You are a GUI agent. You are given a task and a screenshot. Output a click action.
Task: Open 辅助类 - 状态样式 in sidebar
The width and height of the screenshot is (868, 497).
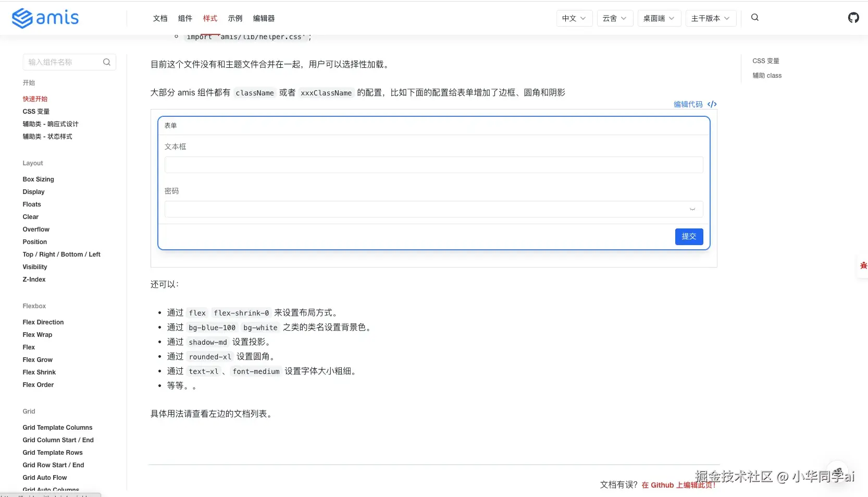(x=47, y=137)
